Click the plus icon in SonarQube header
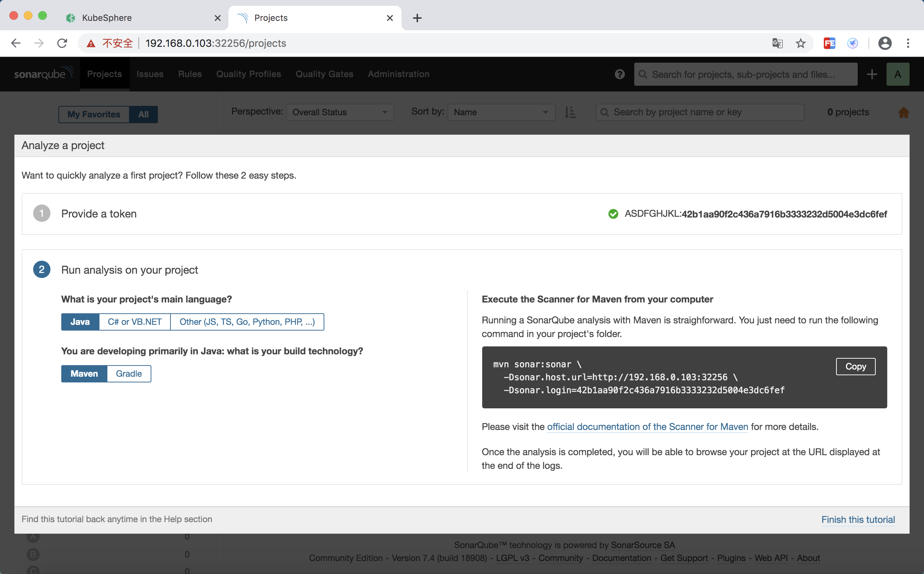This screenshot has height=574, width=924. coord(872,74)
